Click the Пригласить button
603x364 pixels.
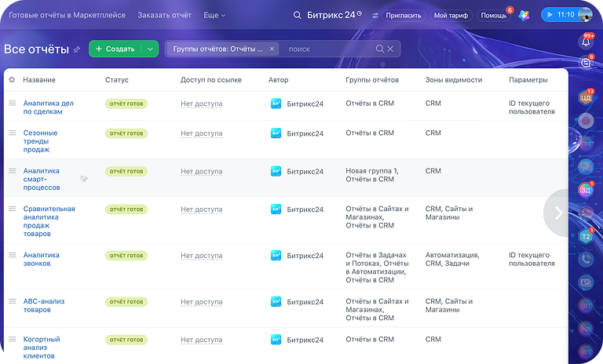pos(404,16)
